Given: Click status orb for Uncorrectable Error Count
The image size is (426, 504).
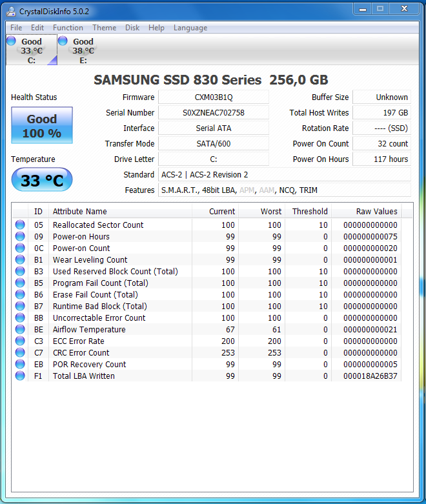Looking at the screenshot, I should (20, 318).
